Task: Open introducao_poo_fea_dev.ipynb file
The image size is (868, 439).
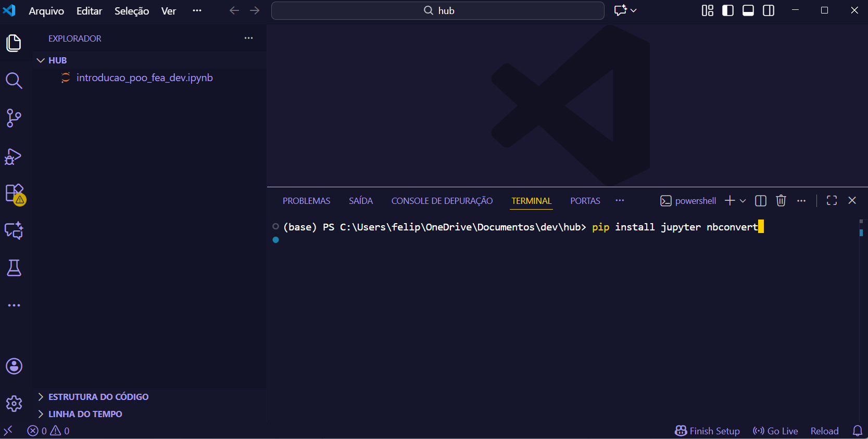Action: pos(144,78)
